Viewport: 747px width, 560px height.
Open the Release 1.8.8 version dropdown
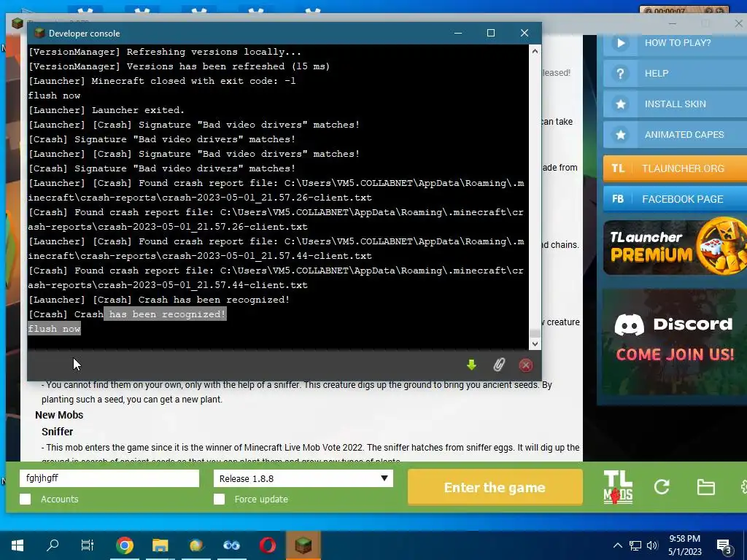point(303,478)
